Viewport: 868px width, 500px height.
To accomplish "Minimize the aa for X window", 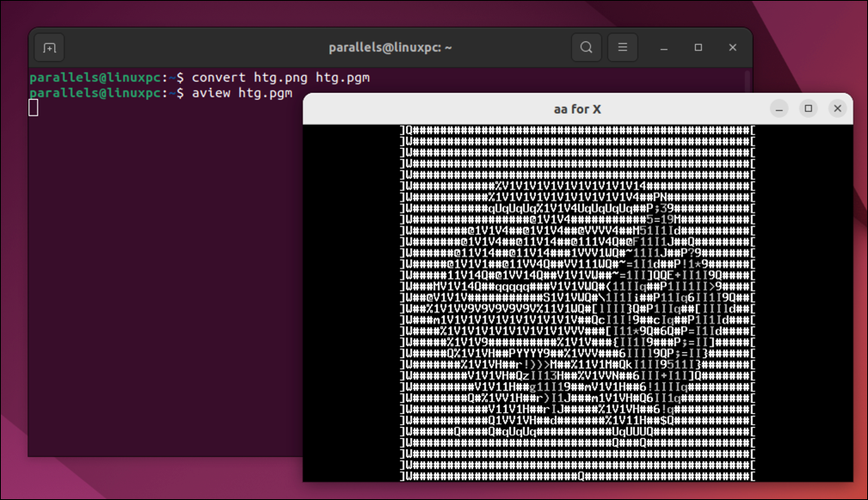I will coord(779,108).
